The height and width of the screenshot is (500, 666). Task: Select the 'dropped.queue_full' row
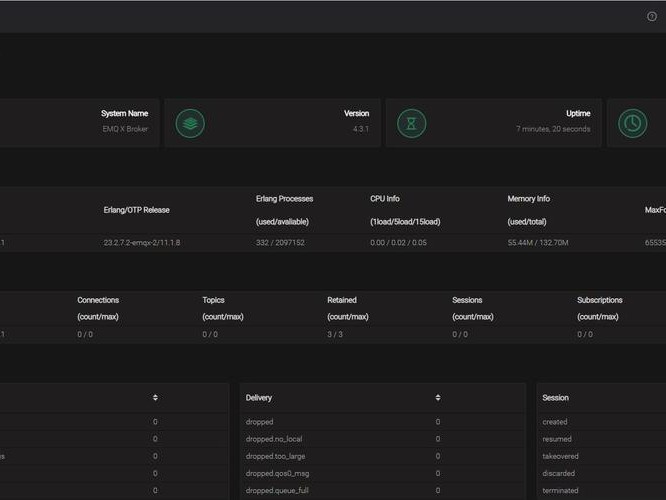pos(383,491)
